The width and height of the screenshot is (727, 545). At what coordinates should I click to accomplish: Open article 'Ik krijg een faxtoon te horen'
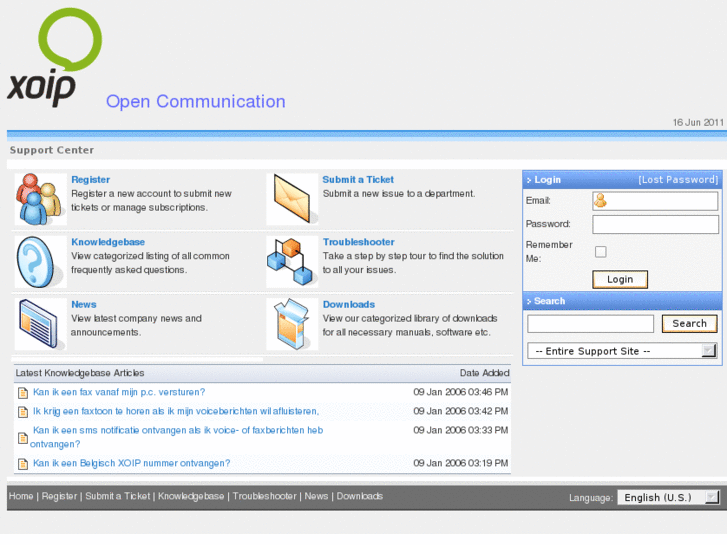[176, 411]
